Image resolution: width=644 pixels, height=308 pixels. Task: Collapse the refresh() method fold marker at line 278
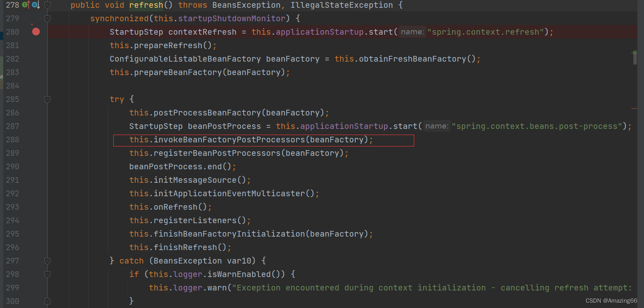click(x=47, y=5)
